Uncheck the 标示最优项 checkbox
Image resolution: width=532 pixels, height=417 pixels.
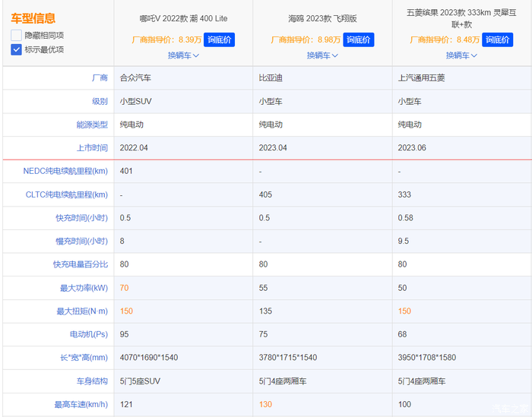coord(17,49)
